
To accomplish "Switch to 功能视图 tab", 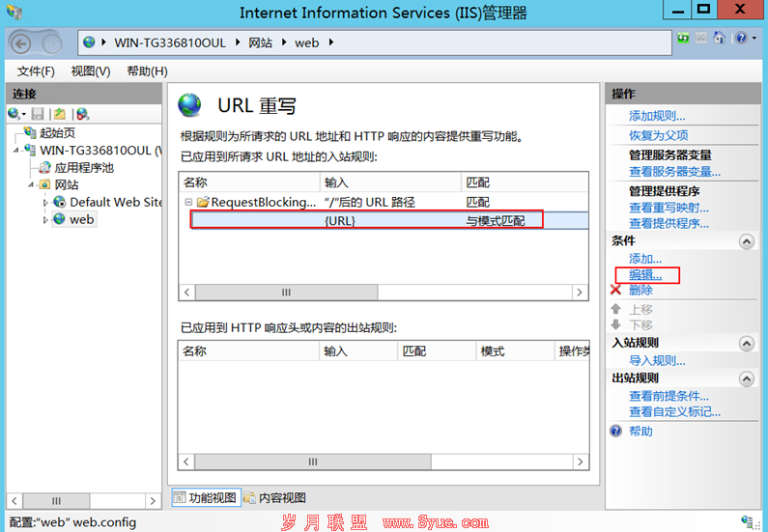I will click(x=206, y=498).
